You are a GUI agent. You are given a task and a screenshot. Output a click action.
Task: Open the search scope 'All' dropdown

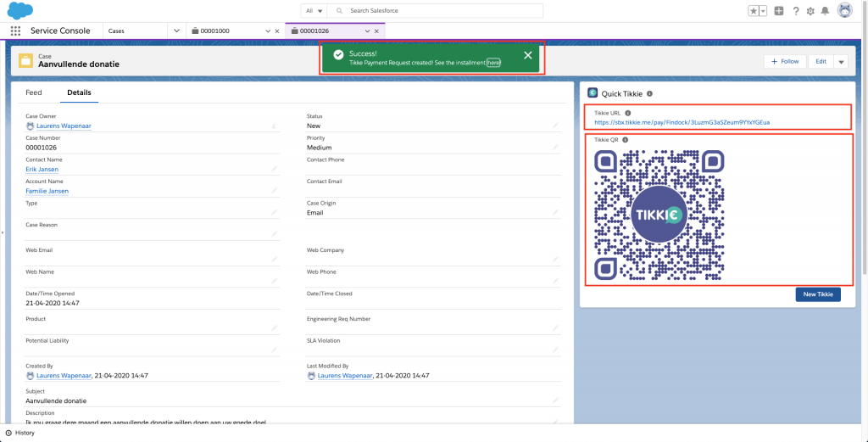click(x=314, y=10)
